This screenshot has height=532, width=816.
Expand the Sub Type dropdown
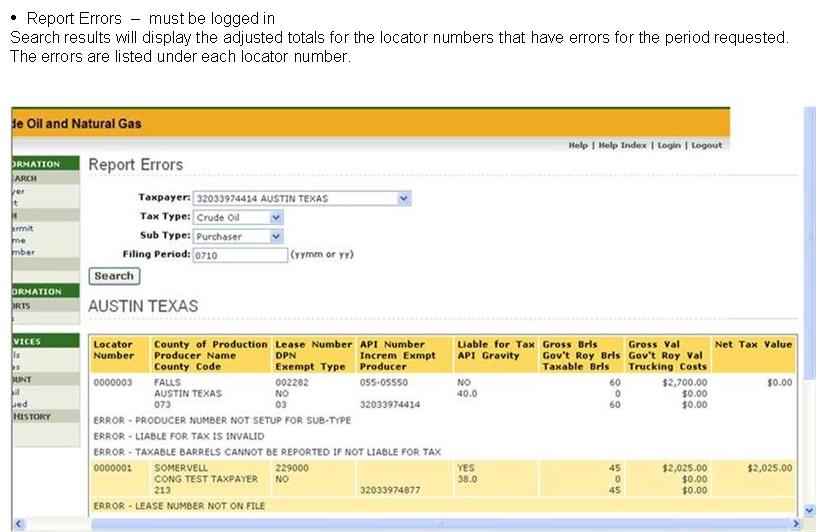[x=276, y=237]
